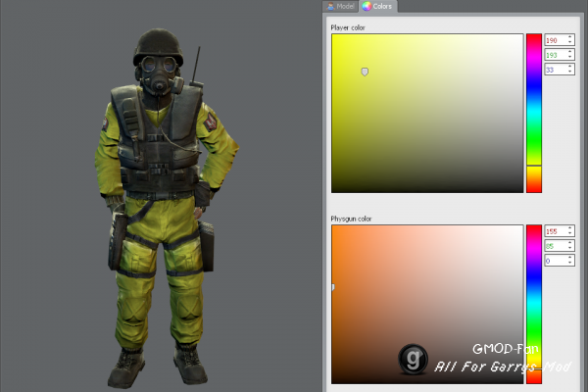Click the color wheel icon on Colors tab
This screenshot has height=392, width=588.
pyautogui.click(x=367, y=6)
